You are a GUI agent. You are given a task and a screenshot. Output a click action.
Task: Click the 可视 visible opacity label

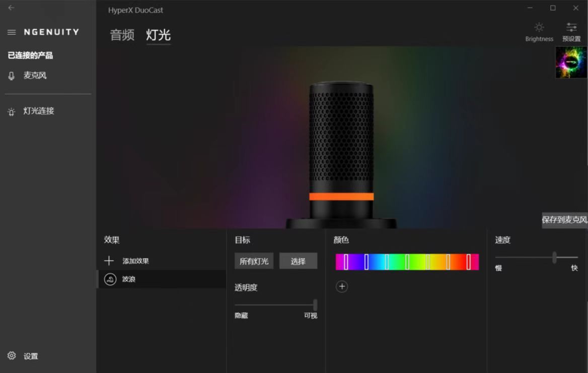(x=311, y=316)
